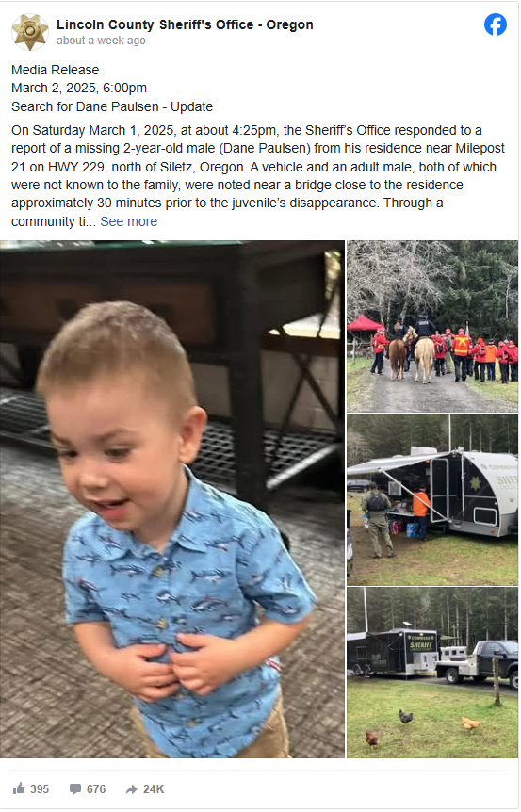Click the share arrow icon

point(132,788)
